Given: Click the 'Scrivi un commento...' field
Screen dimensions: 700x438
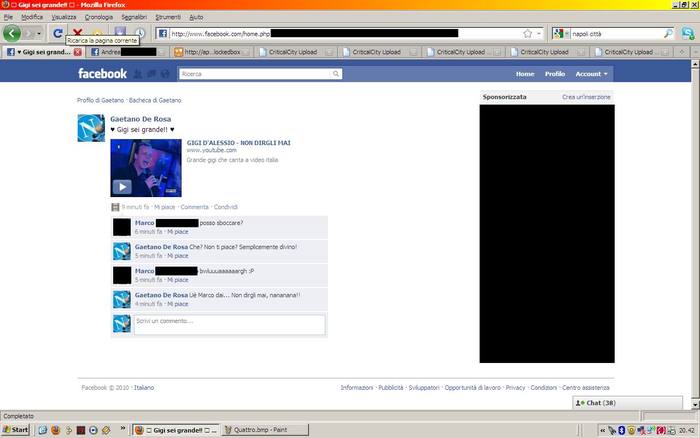Looking at the screenshot, I should [x=230, y=325].
